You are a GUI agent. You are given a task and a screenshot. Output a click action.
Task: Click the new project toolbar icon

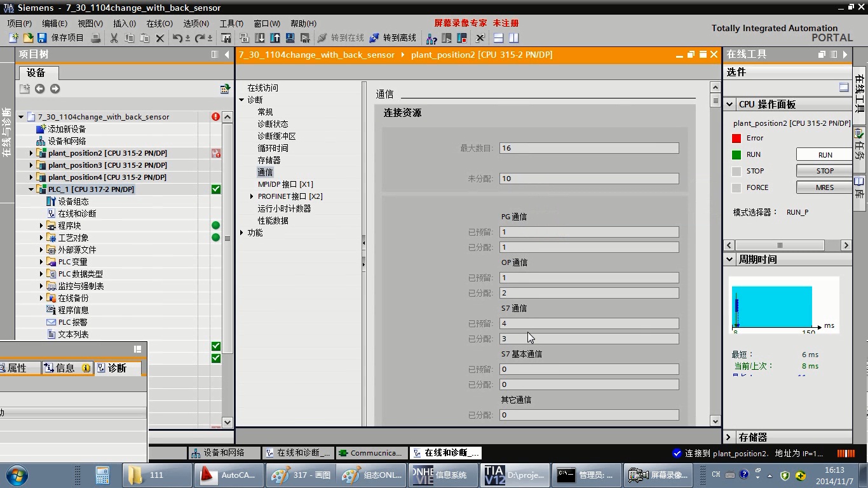pyautogui.click(x=13, y=38)
